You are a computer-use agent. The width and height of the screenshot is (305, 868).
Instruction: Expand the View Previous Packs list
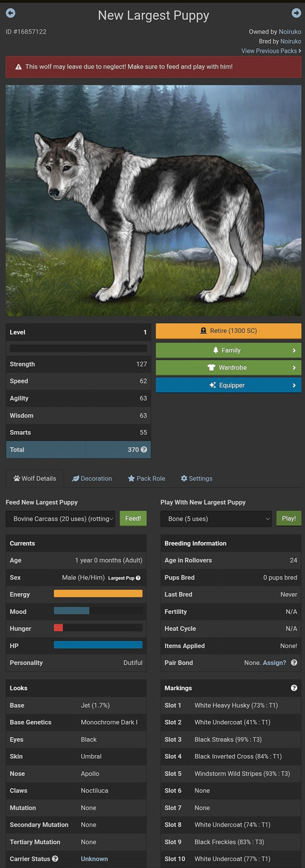271,51
